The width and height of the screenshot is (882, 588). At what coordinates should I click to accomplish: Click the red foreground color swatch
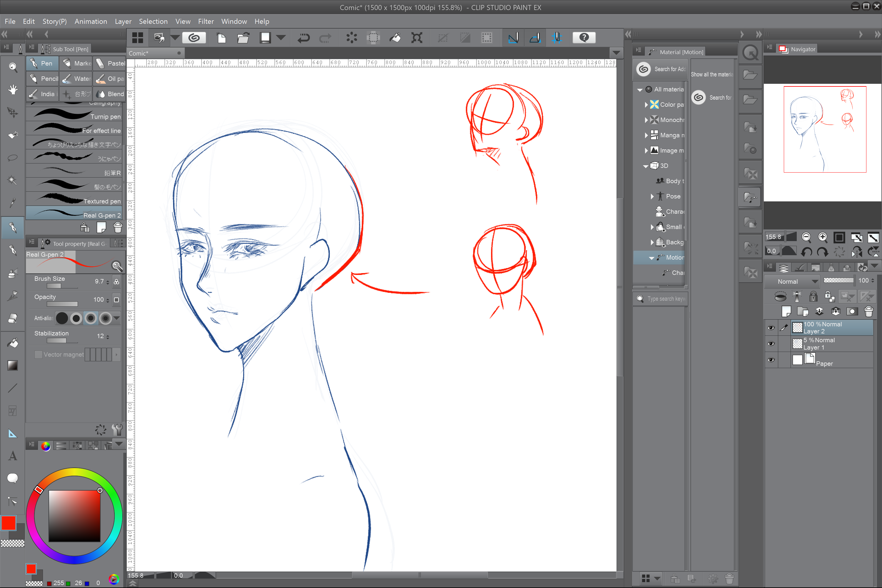tap(9, 523)
